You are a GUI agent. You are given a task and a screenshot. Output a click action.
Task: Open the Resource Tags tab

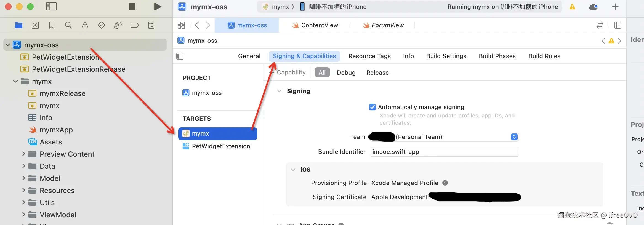click(369, 56)
